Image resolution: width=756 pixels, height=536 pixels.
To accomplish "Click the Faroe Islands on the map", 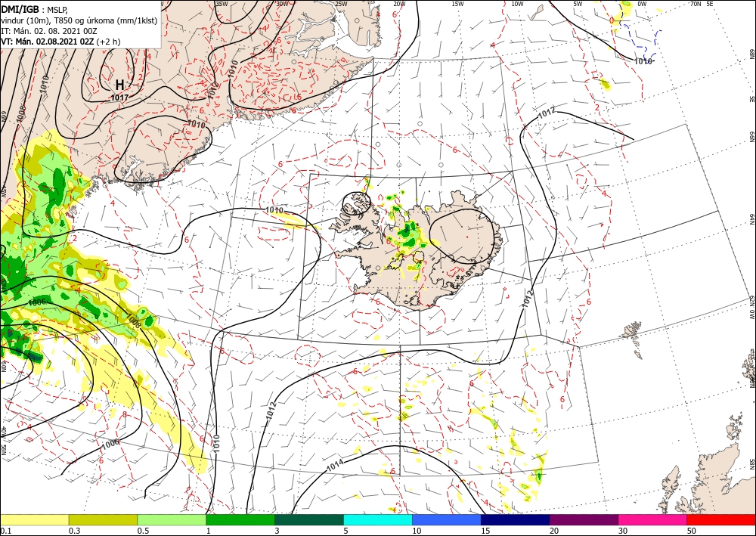I will pyautogui.click(x=634, y=339).
